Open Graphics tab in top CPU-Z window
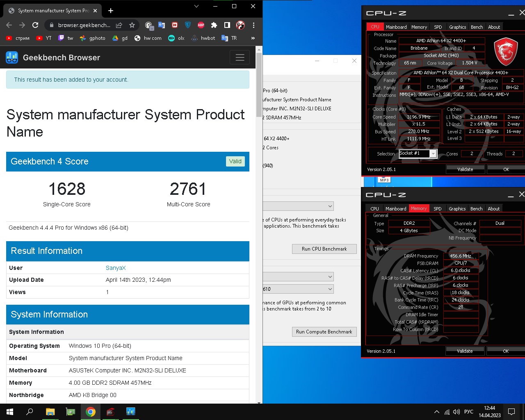 tap(457, 27)
